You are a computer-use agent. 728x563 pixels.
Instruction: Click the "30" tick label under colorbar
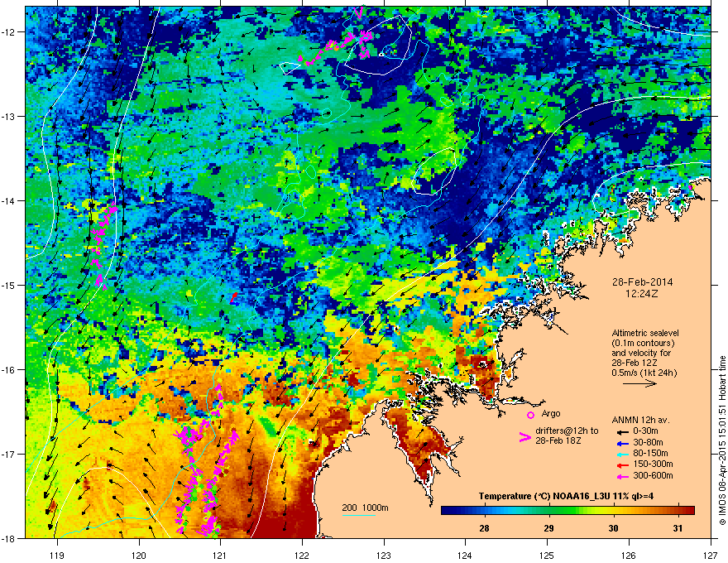tap(613, 528)
